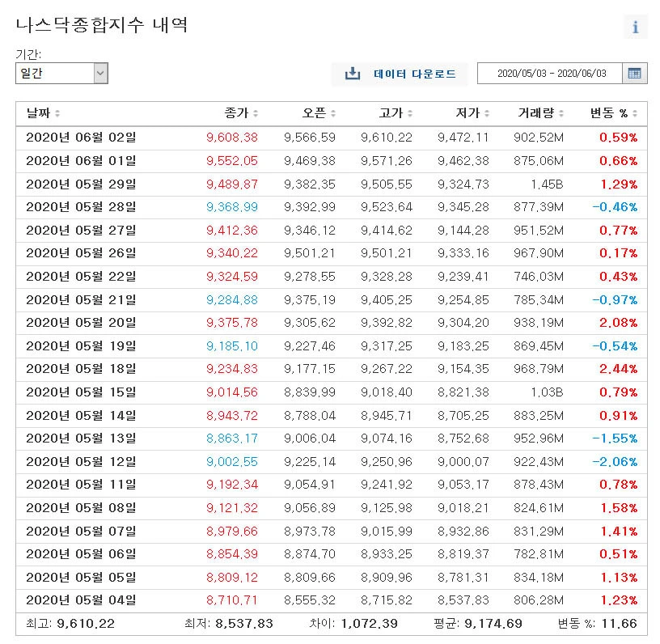Click the 데이터 다운로드 button
This screenshot has height=644, width=660.
click(x=400, y=74)
